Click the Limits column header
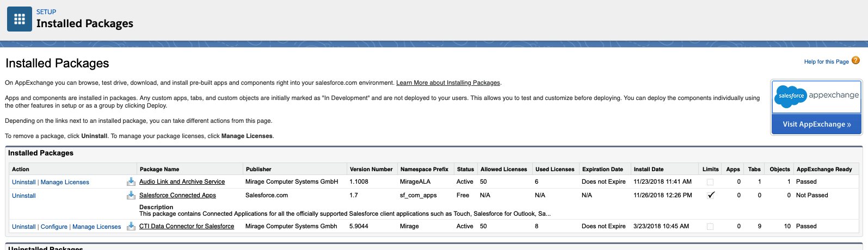This screenshot has width=868, height=250. point(711,169)
